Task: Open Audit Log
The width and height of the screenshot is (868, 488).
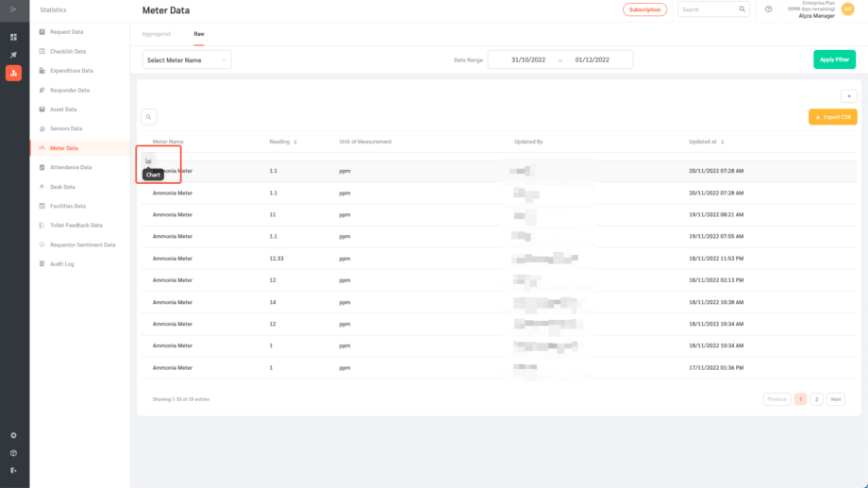Action: (61, 264)
